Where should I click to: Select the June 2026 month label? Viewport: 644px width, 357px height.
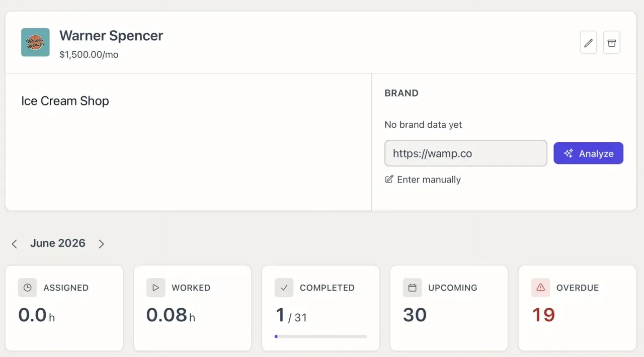[x=58, y=243]
